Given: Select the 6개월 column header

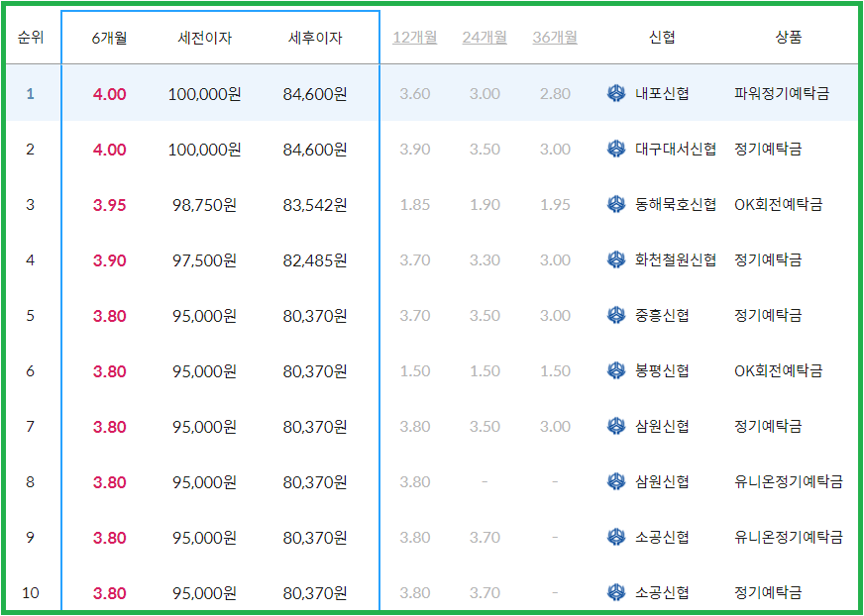Looking at the screenshot, I should click(109, 37).
